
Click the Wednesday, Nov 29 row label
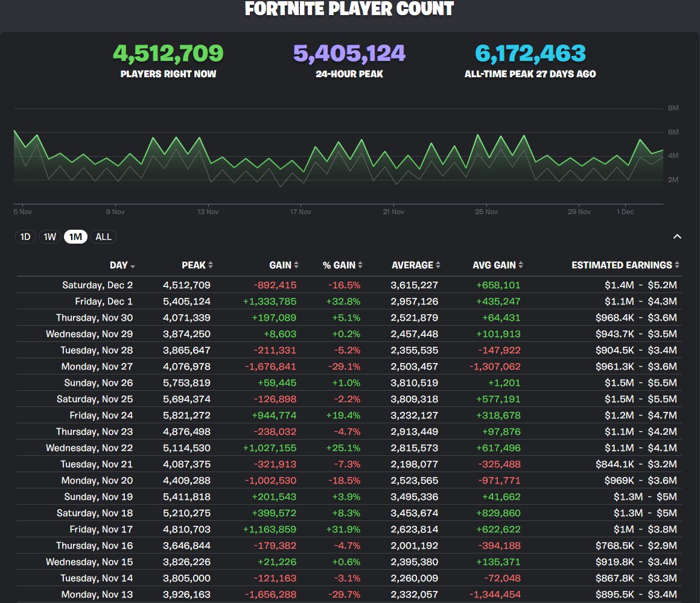(x=89, y=334)
